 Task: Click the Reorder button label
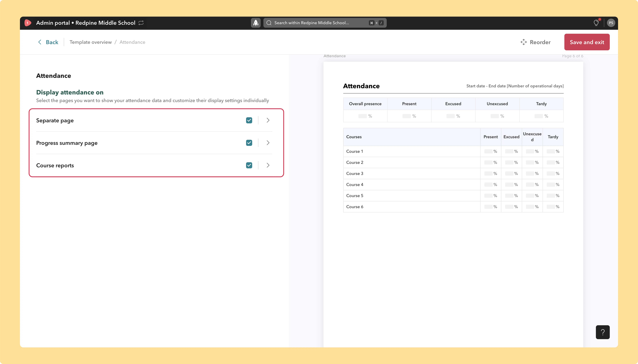(x=540, y=42)
